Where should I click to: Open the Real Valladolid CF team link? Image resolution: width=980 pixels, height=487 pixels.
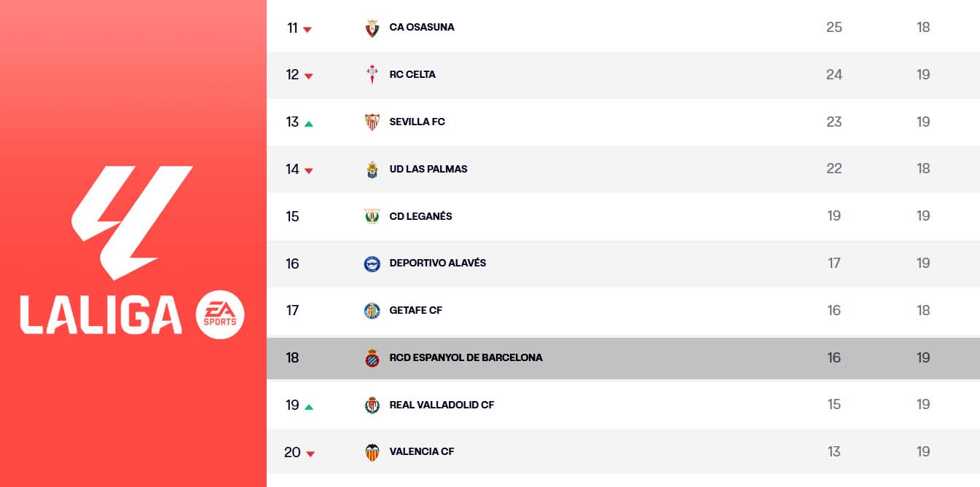point(442,405)
